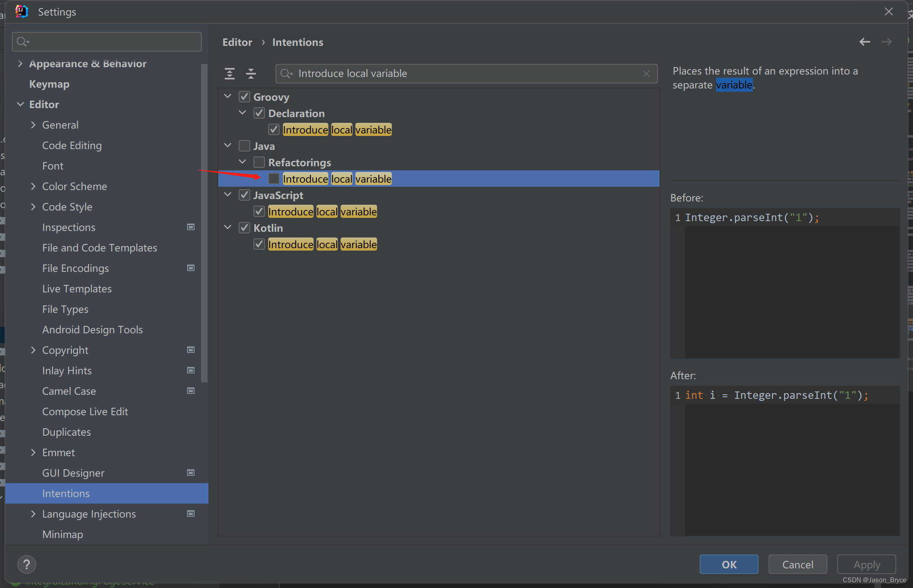
Task: Select Keymap in the settings tree
Action: [49, 84]
